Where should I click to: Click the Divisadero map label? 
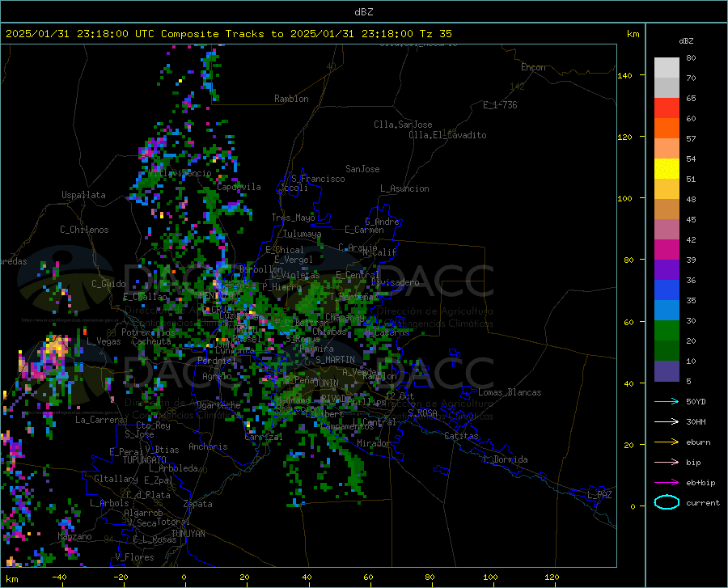click(x=395, y=282)
